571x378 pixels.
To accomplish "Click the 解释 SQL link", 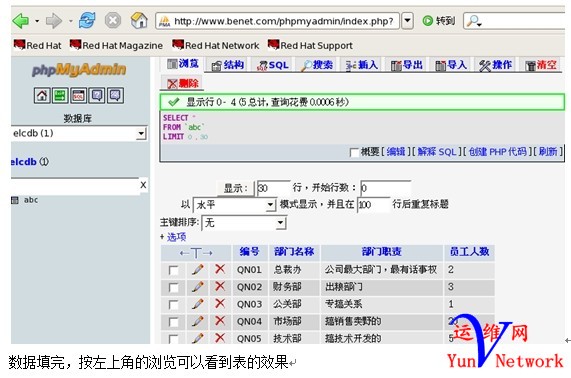I will [x=437, y=151].
